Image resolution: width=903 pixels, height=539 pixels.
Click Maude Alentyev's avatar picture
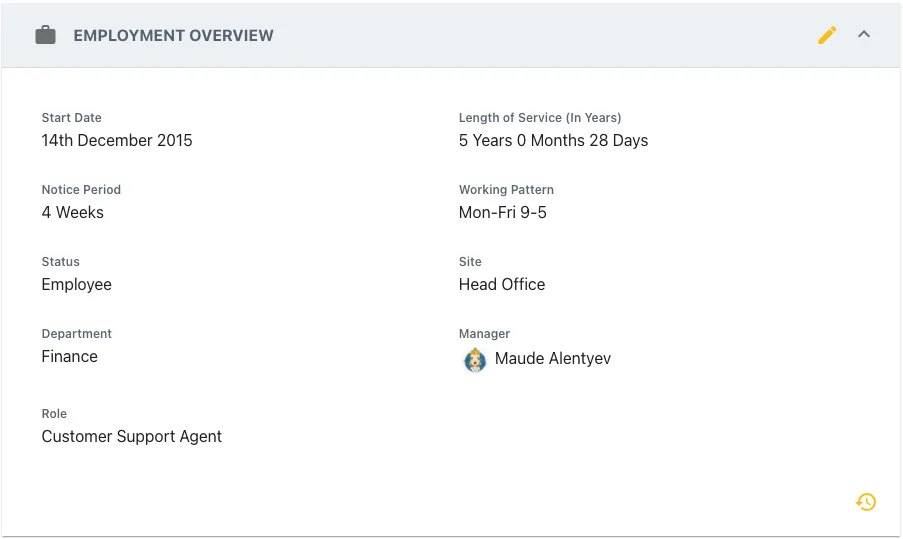coord(475,360)
